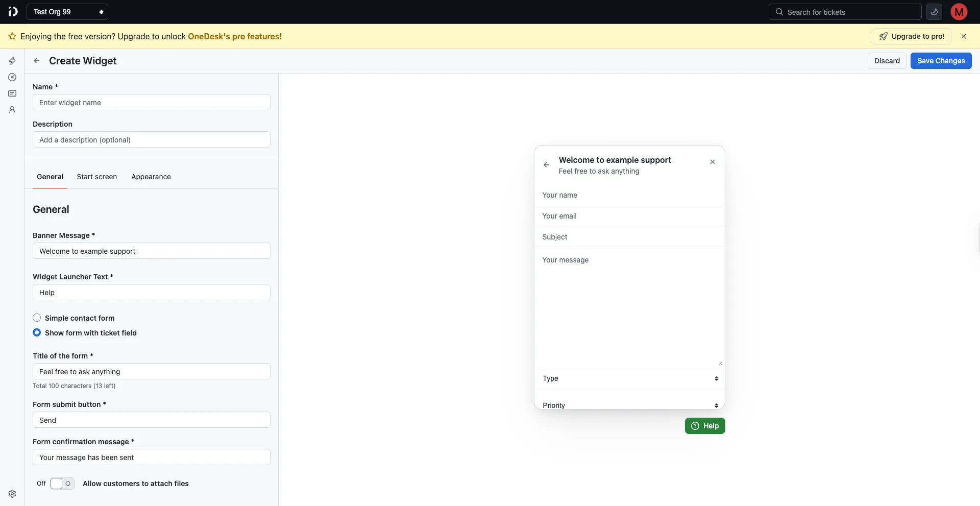Switch to the Start screen tab
Image resolution: width=980 pixels, height=506 pixels.
point(96,177)
